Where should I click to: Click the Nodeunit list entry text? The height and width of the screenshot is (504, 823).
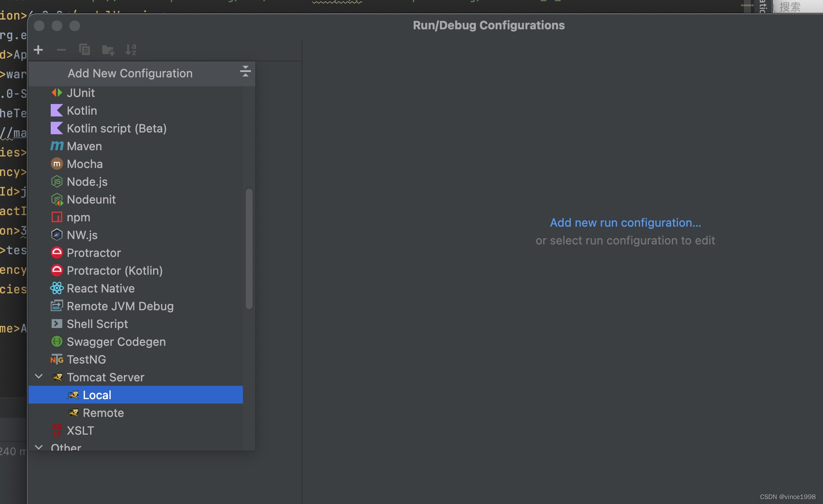click(x=91, y=199)
